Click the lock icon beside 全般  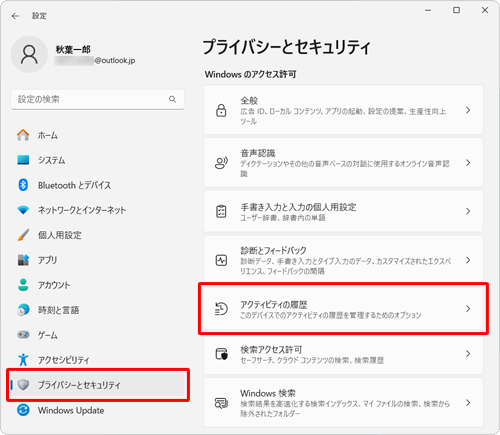pyautogui.click(x=221, y=110)
